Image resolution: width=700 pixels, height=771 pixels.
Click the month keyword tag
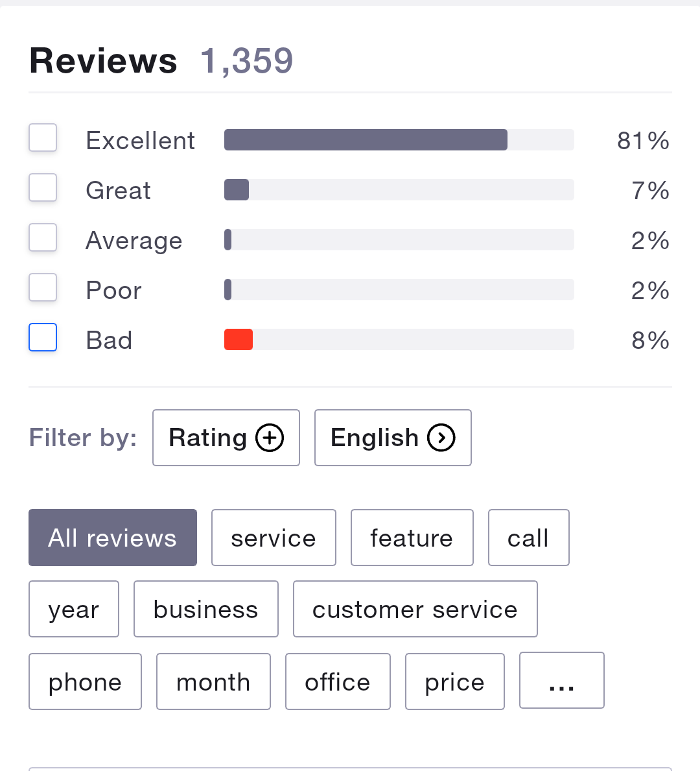[x=213, y=682]
